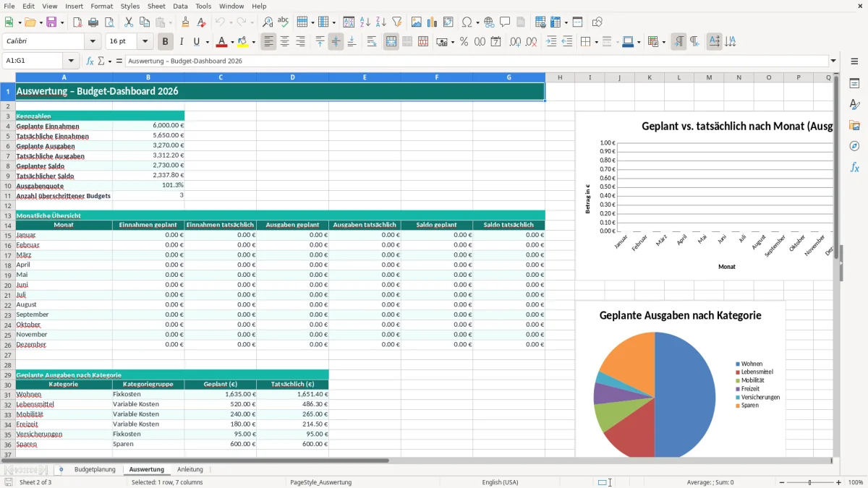Insert a chart
Image resolution: width=868 pixels, height=488 pixels.
coord(433,22)
